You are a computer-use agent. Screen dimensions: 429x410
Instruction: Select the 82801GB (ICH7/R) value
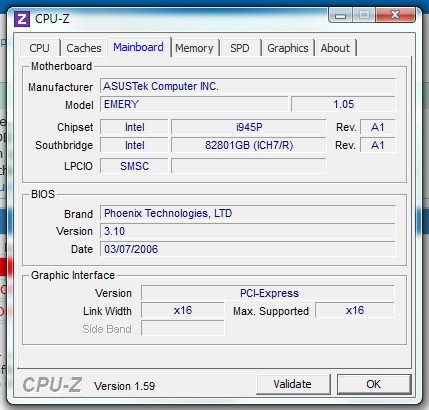coord(249,145)
